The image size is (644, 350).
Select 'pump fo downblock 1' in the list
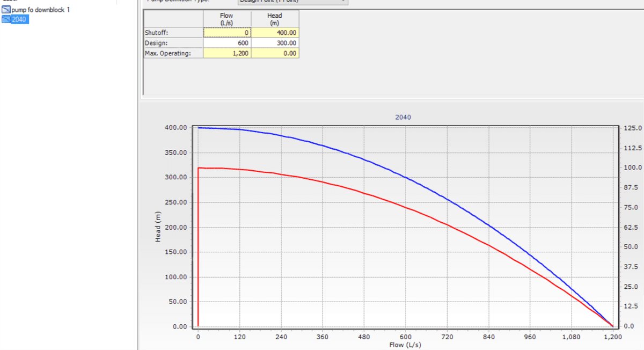(x=41, y=10)
